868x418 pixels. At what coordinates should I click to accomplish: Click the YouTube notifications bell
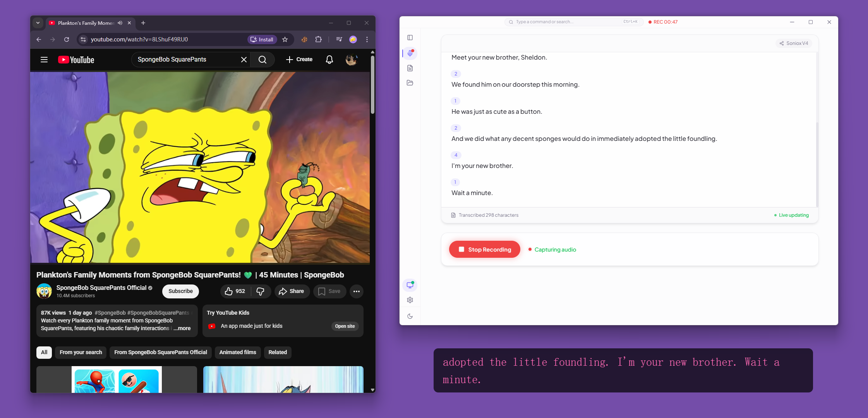[329, 60]
